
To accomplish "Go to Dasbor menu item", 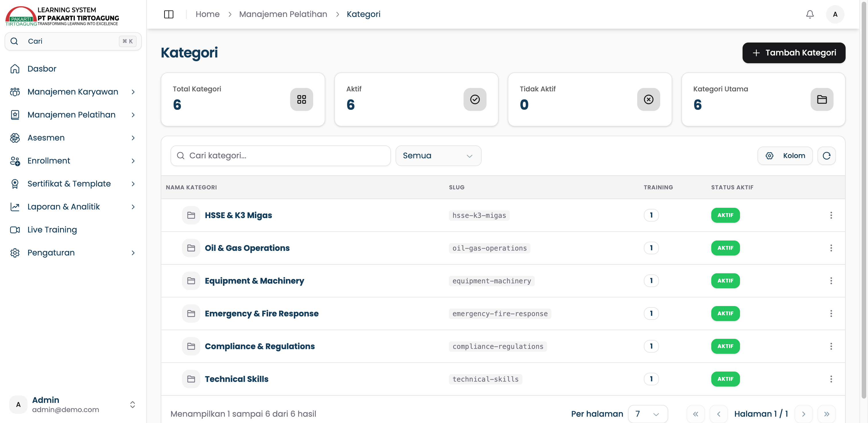I will click(73, 69).
